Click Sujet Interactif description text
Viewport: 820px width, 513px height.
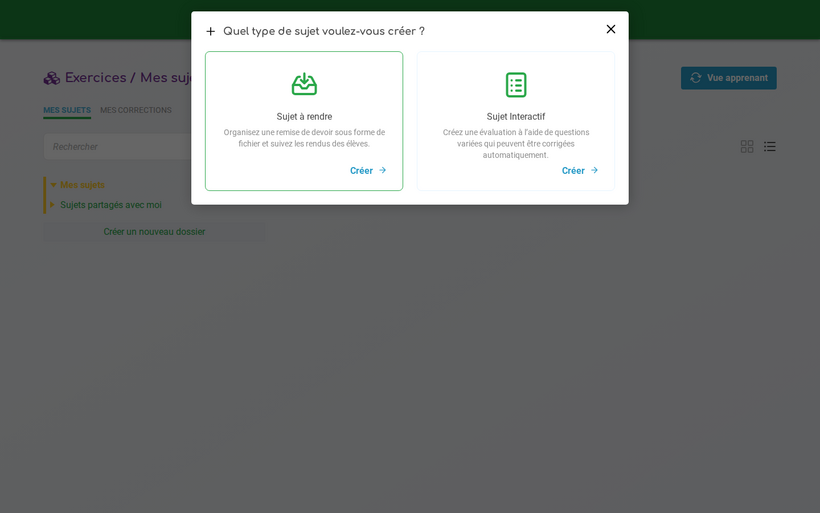click(516, 144)
